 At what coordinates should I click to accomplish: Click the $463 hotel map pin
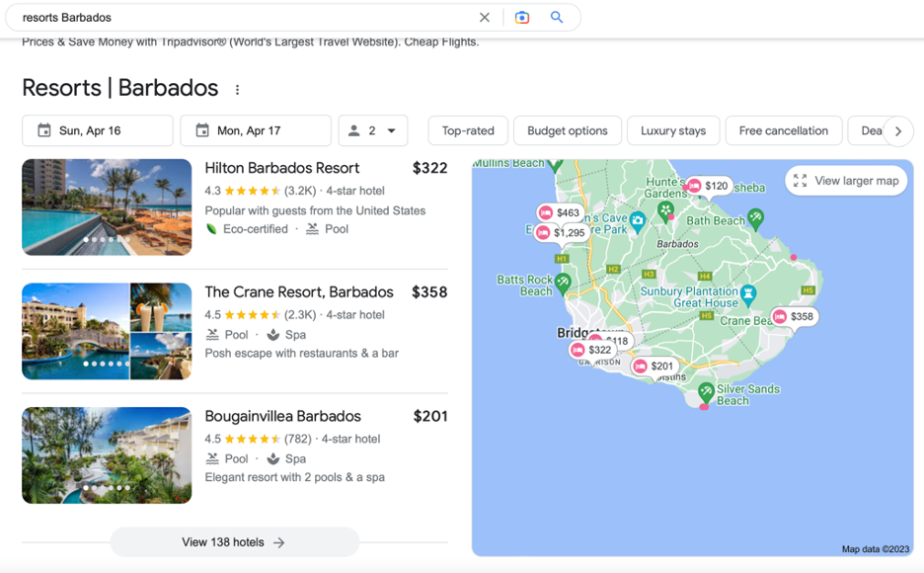(x=559, y=212)
